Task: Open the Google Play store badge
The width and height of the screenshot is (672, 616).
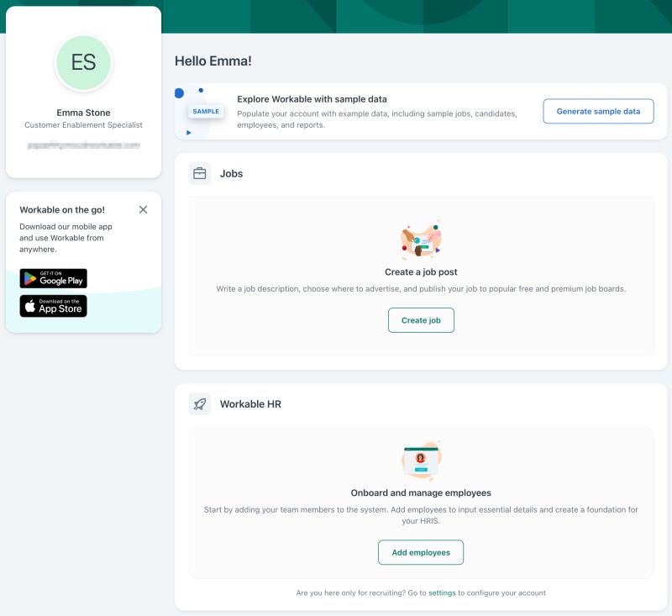Action: pos(53,278)
